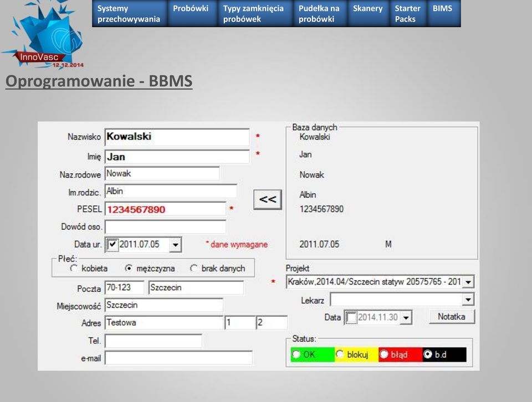Image resolution: width=532 pixels, height=402 pixels.
Task: Focus the empty Tel. field
Action: tap(154, 341)
